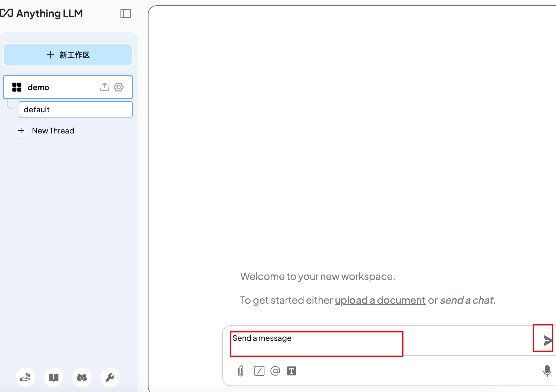Open the text size T menu
This screenshot has width=556, height=392.
coord(292,371)
